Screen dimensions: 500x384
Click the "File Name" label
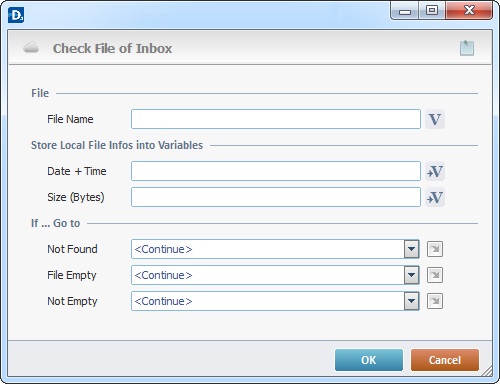click(70, 119)
